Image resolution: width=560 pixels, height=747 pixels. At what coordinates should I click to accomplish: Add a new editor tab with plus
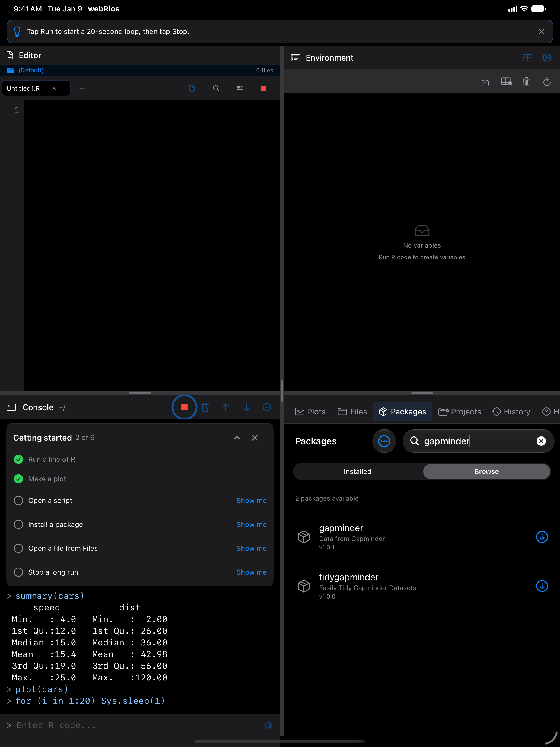pyautogui.click(x=82, y=88)
